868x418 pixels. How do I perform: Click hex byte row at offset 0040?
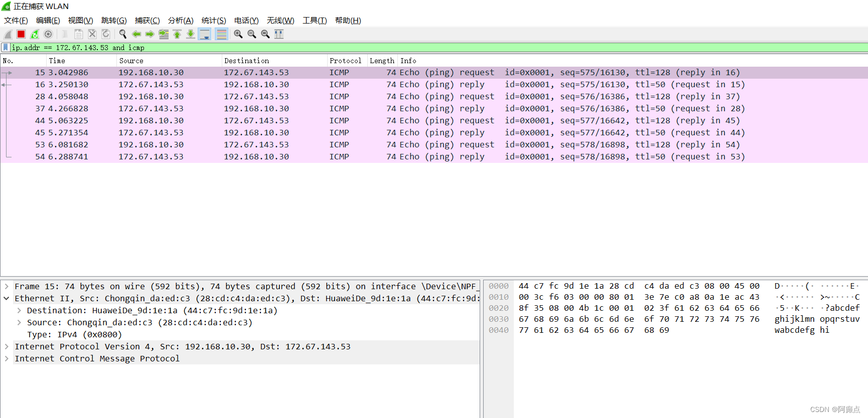[594, 330]
